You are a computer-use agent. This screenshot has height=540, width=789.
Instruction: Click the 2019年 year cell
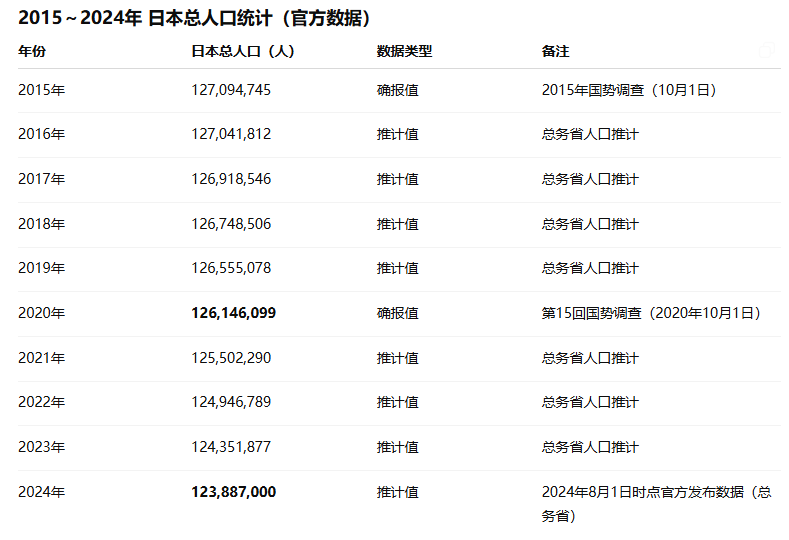(x=41, y=268)
